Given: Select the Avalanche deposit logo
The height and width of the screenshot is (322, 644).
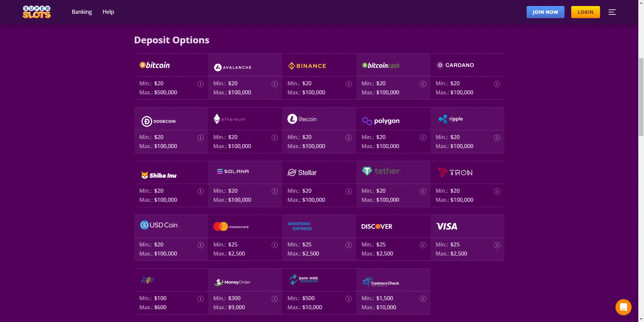Looking at the screenshot, I should [x=233, y=67].
